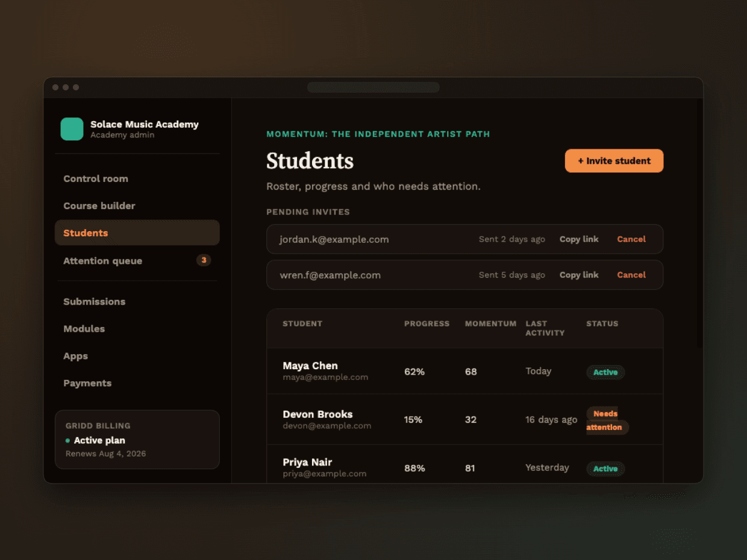Click the Attention queue badge showing 3
This screenshot has width=747, height=560.
click(x=204, y=261)
